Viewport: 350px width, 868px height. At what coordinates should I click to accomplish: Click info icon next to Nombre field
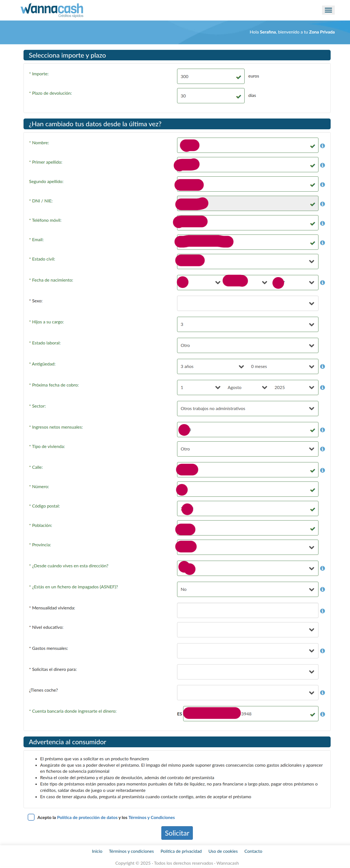322,146
